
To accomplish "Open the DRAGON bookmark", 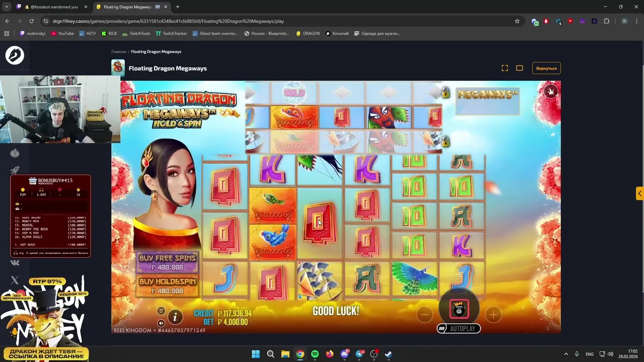I will [x=308, y=34].
